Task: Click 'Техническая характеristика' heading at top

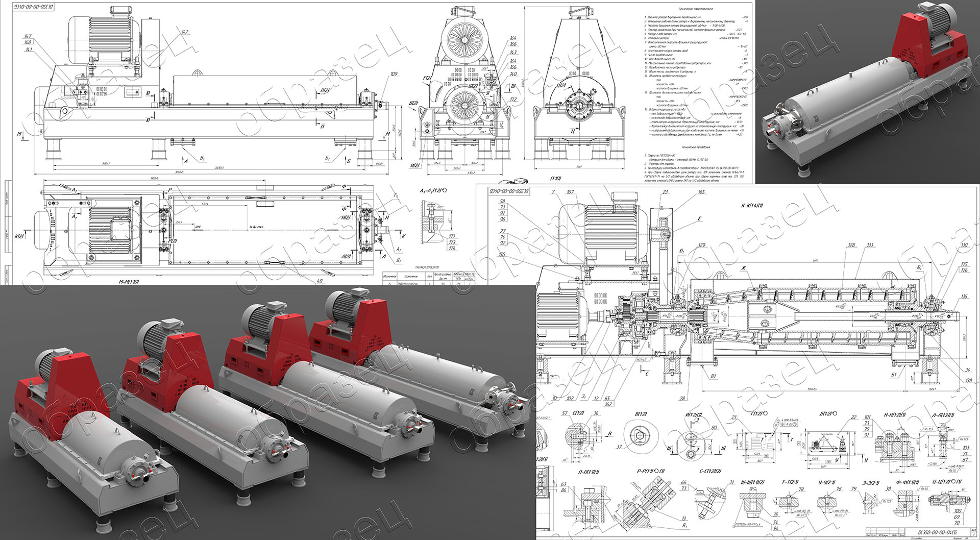Action: (695, 9)
